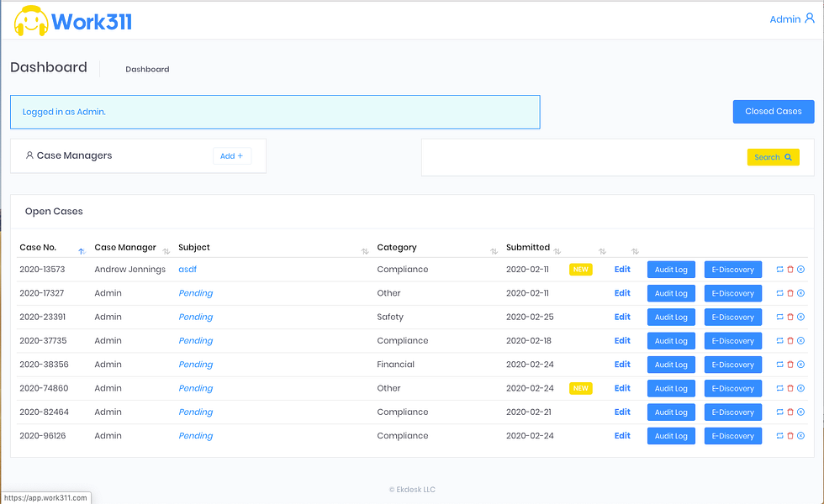The width and height of the screenshot is (824, 504).
Task: Select the 2020-02-18 submitted date
Action: click(x=529, y=341)
